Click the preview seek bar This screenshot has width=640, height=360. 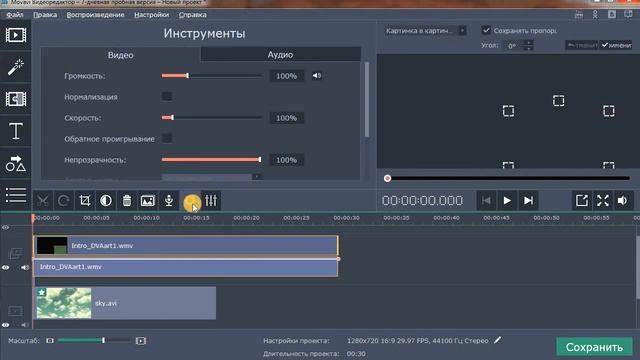click(508, 178)
